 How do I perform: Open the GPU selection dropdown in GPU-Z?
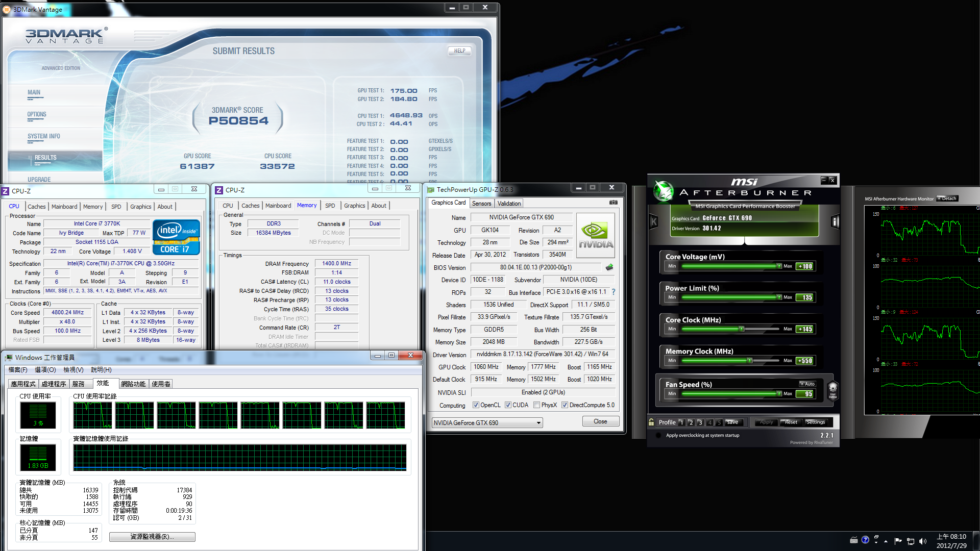point(538,422)
